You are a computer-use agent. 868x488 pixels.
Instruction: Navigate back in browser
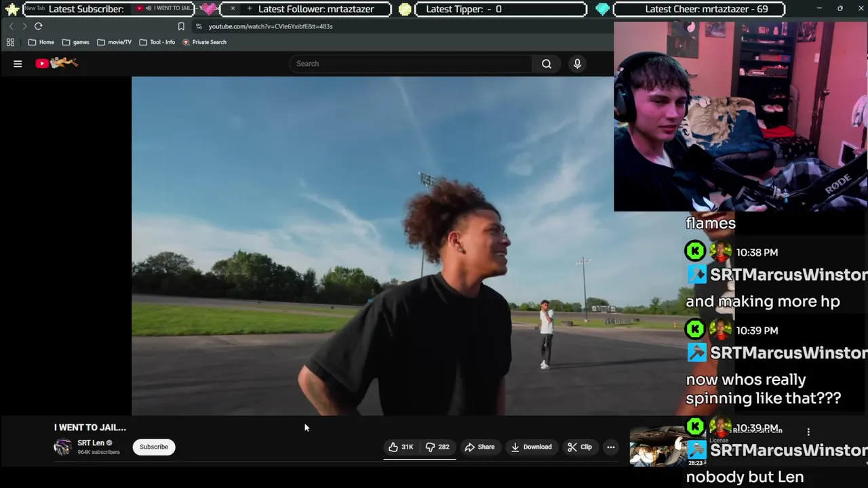11,26
